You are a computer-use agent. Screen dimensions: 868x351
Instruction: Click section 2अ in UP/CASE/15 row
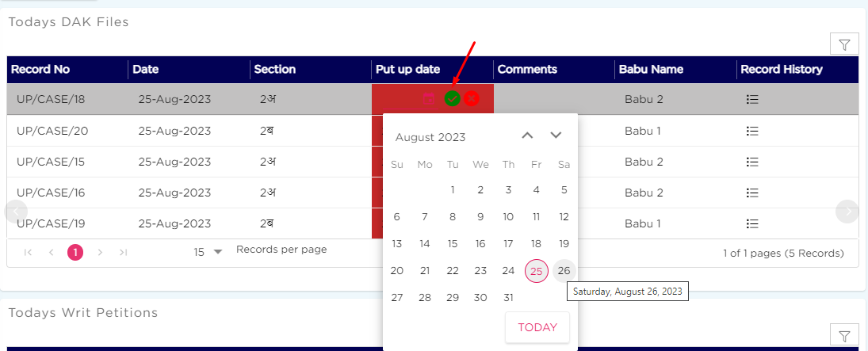point(268,162)
